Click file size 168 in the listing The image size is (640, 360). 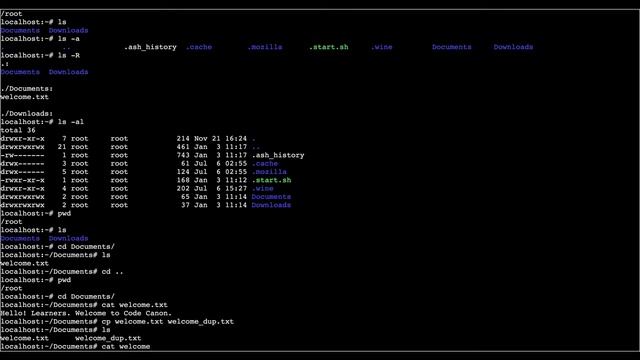click(x=183, y=180)
